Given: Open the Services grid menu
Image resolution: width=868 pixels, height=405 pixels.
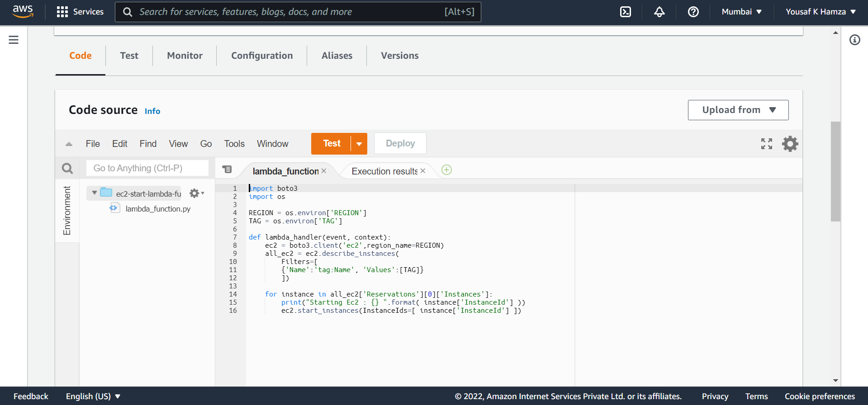Looking at the screenshot, I should coord(80,12).
